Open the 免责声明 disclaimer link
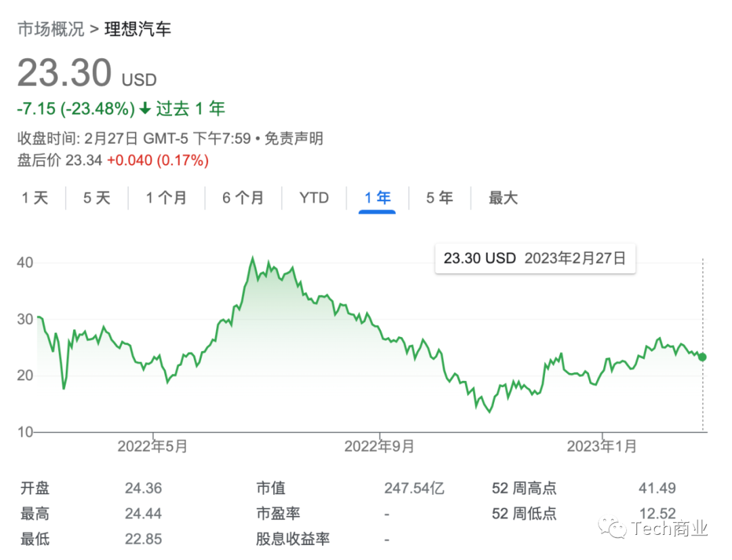 pos(293,138)
